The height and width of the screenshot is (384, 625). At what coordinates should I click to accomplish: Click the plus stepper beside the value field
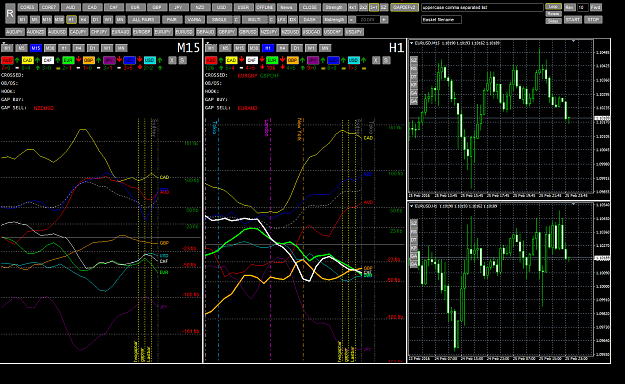point(384,20)
